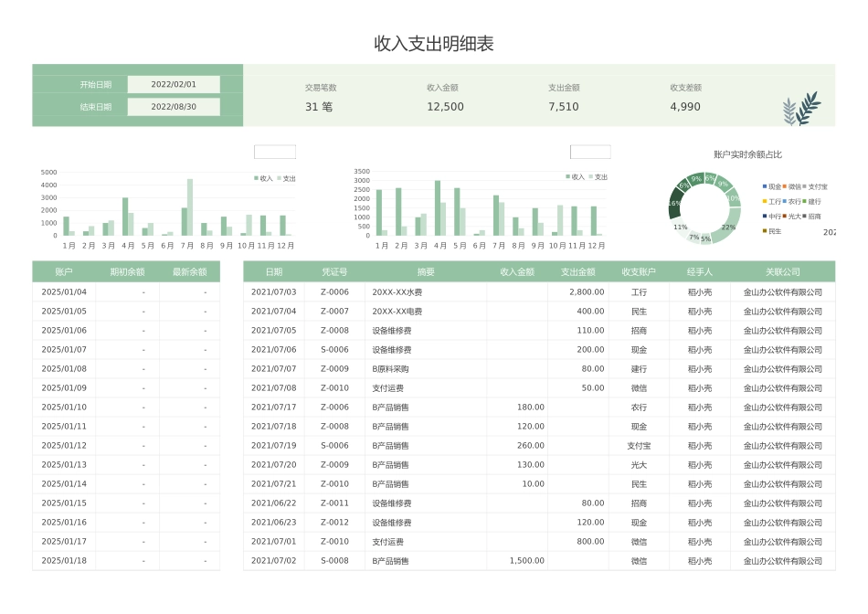Select 农行 in the 2021/07/17 row

pos(639,407)
